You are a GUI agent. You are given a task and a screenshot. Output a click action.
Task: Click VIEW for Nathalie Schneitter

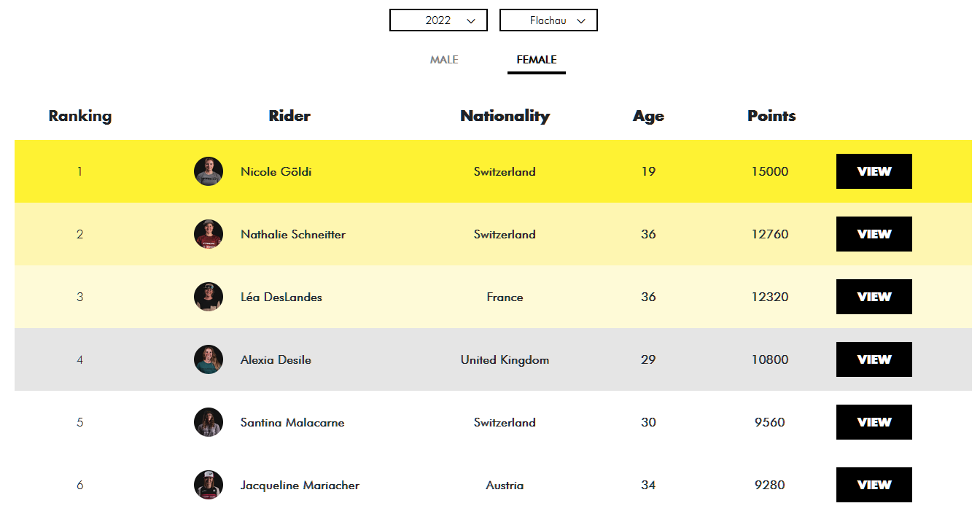pos(874,234)
